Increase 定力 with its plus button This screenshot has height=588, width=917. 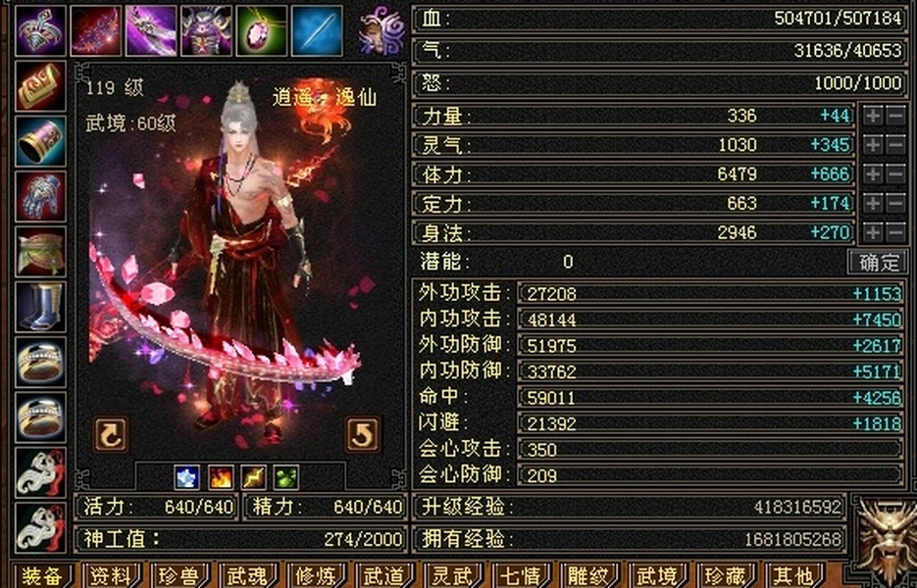(873, 203)
